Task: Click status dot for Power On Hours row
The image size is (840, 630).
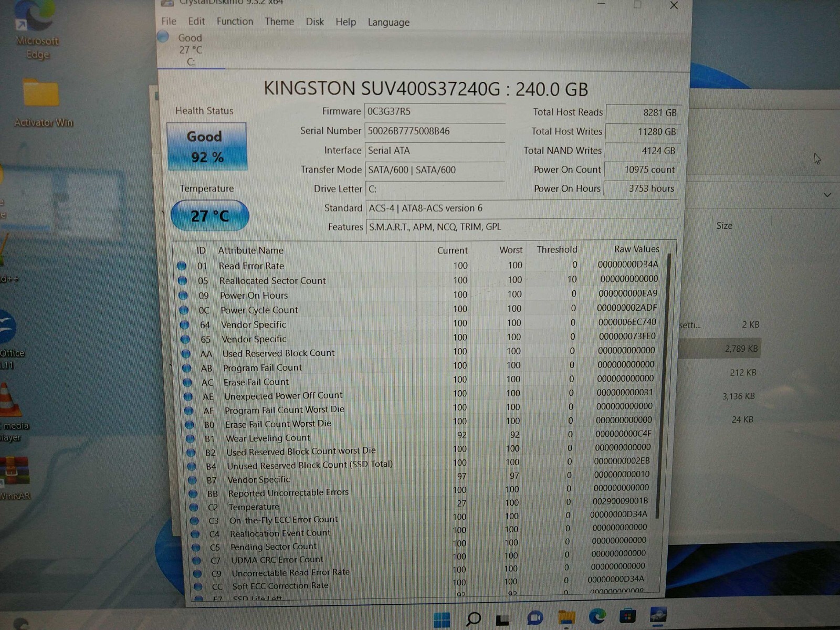Action: [183, 296]
